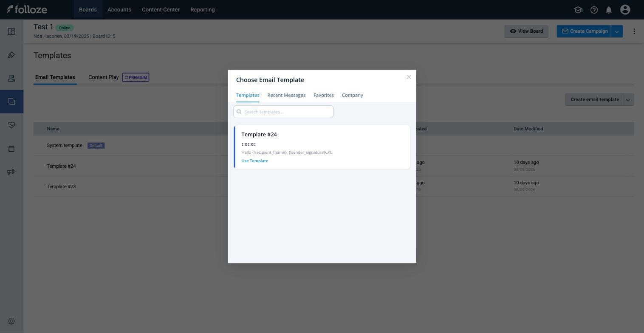Image resolution: width=644 pixels, height=333 pixels.
Task: Open Template #23 in the table
Action: (61, 187)
